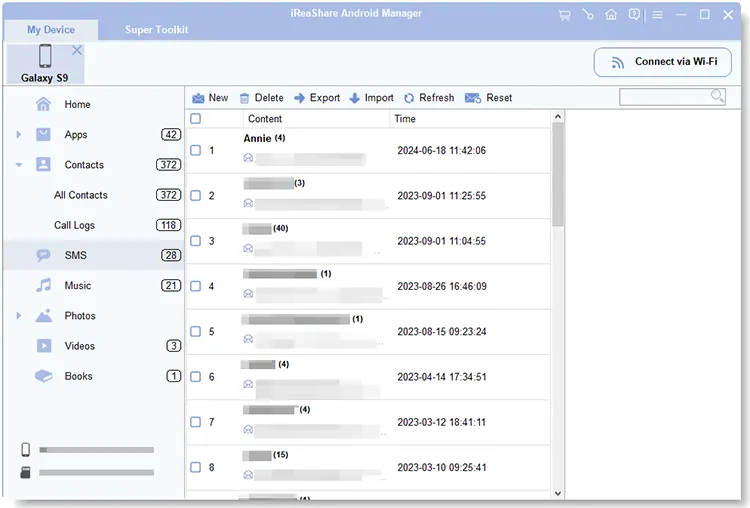750x508 pixels.
Task: Click the Connect via Wi-Fi button
Action: click(663, 62)
